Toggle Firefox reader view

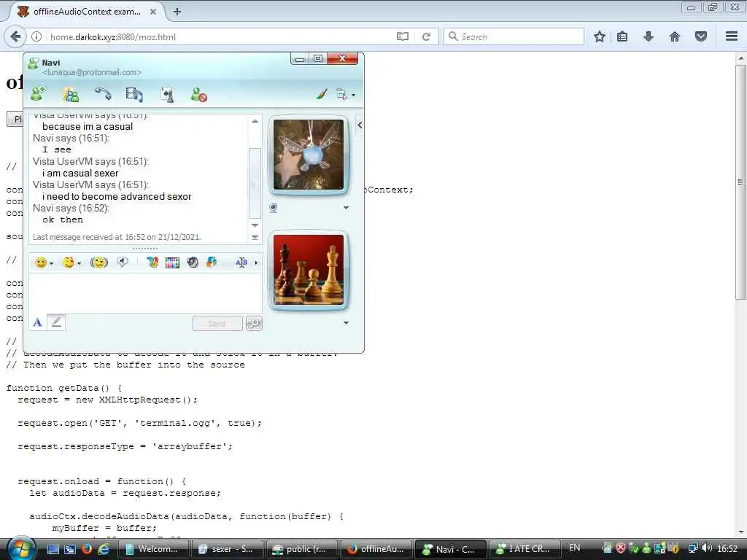[403, 36]
